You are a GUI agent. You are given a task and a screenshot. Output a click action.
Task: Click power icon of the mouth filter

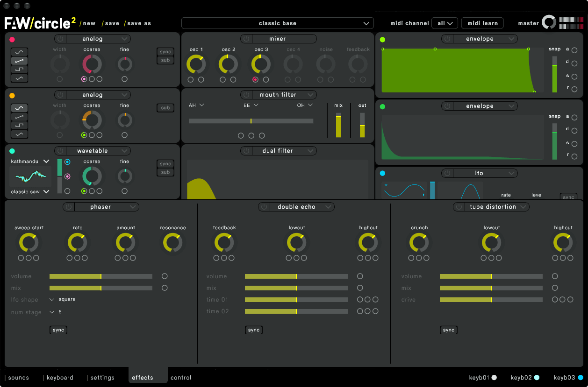point(247,95)
